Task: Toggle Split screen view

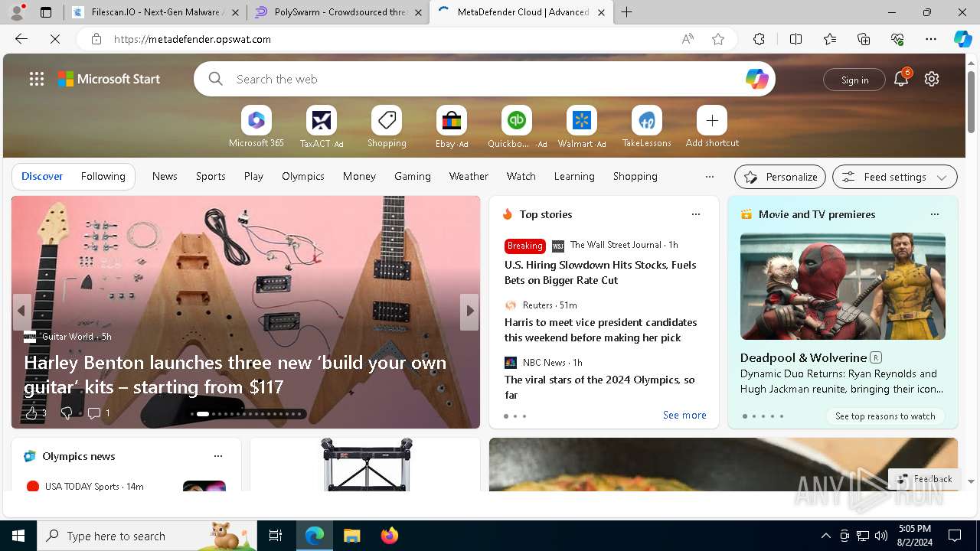Action: point(795,39)
